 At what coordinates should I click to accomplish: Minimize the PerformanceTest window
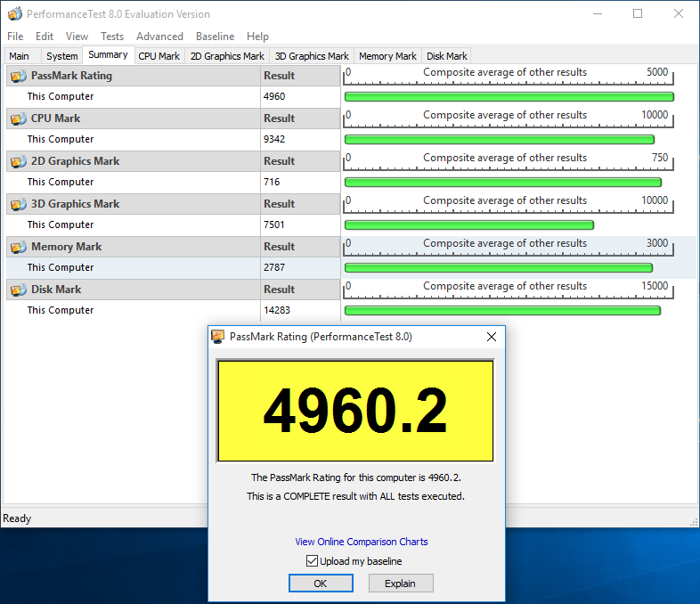click(598, 14)
